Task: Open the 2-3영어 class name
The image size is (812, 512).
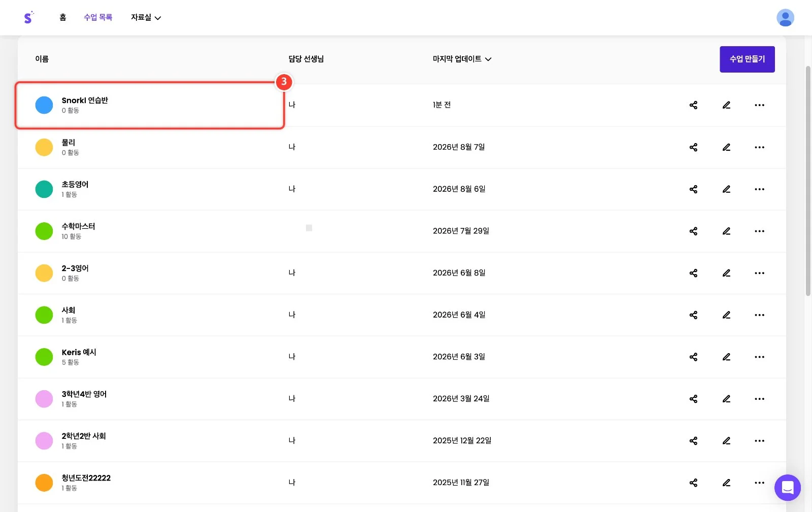Action: point(75,268)
